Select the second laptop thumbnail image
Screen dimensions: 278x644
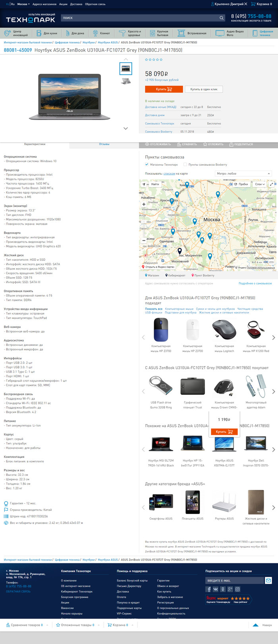126,81
